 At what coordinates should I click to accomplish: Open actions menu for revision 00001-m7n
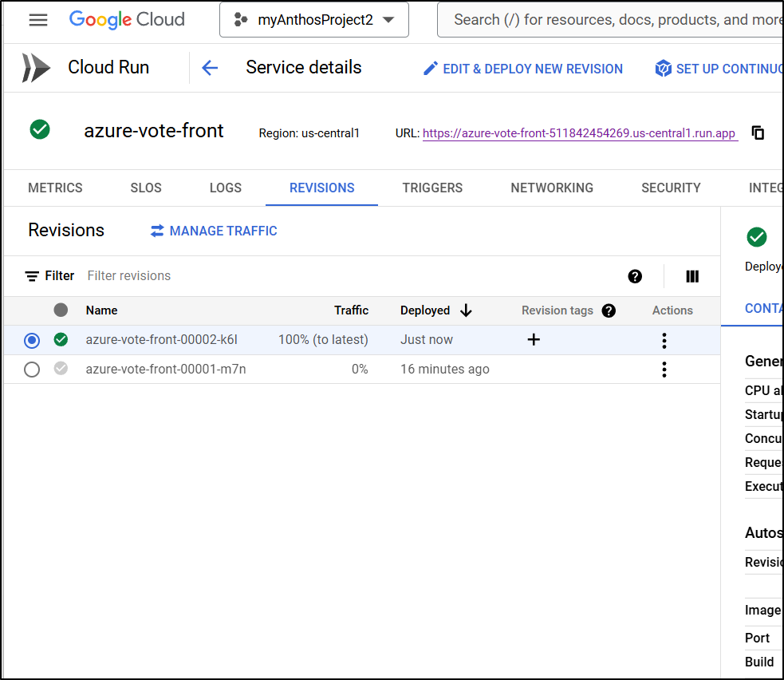point(664,370)
